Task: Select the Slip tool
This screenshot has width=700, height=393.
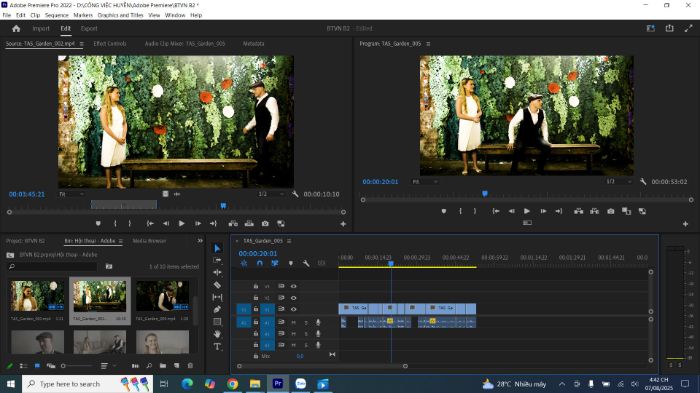Action: pyautogui.click(x=217, y=297)
